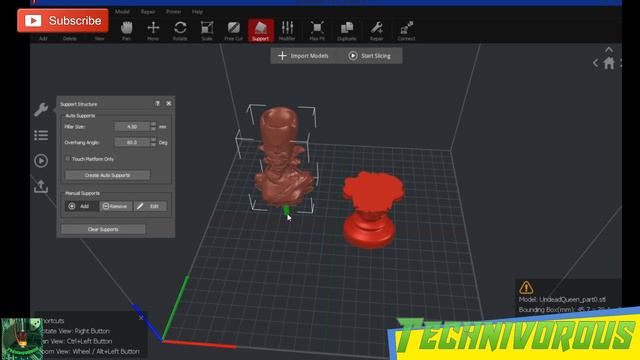Increase Pillar Size with up arrow

[x=153, y=124]
